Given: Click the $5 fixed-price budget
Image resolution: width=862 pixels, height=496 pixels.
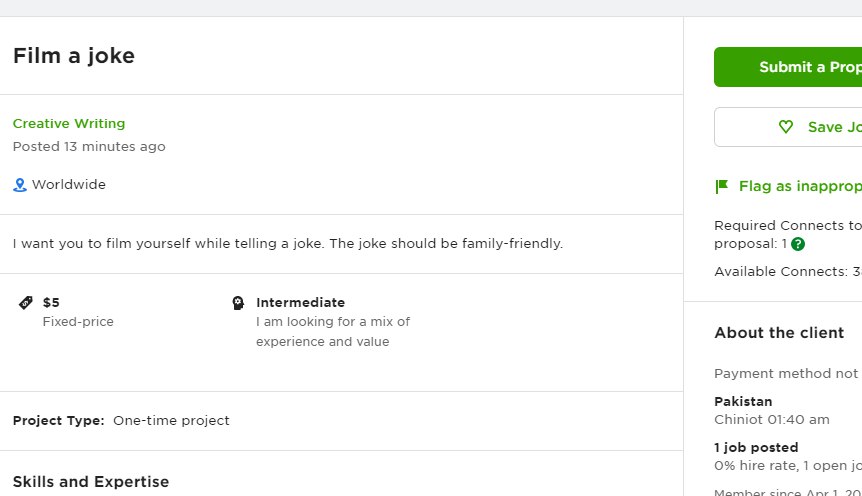Looking at the screenshot, I should tap(51, 302).
